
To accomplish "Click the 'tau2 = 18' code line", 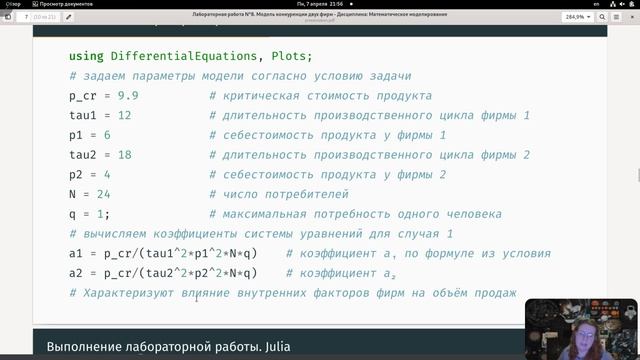I will [x=100, y=155].
